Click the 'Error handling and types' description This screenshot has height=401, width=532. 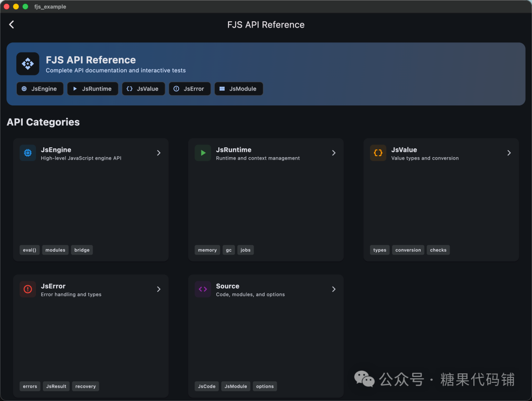[x=71, y=295]
